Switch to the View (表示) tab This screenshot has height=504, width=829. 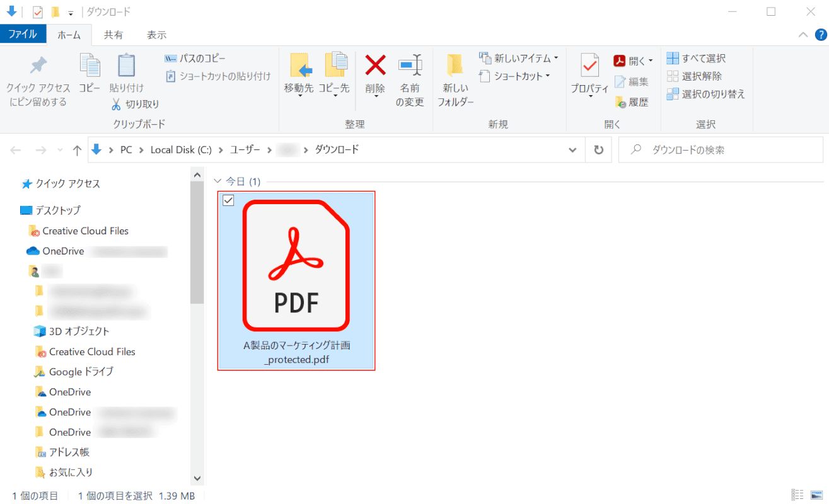[x=156, y=35]
